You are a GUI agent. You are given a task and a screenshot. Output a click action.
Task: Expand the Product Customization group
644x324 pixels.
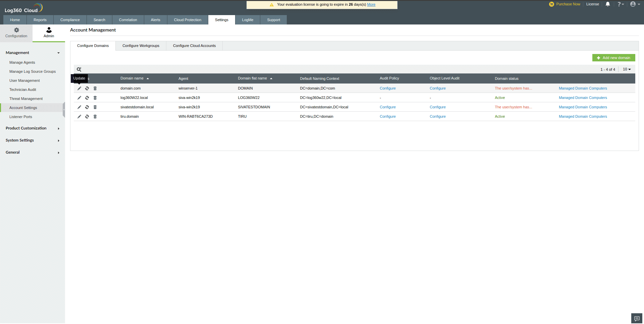[33, 128]
